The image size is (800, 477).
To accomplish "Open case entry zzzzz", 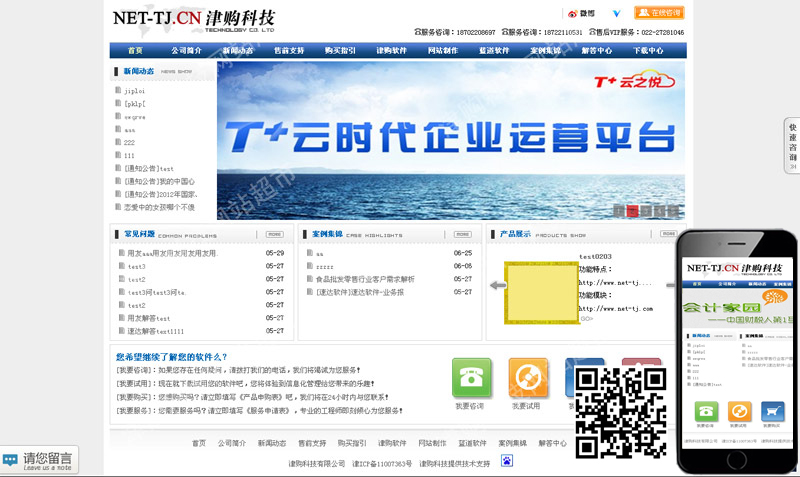I will pos(324,266).
